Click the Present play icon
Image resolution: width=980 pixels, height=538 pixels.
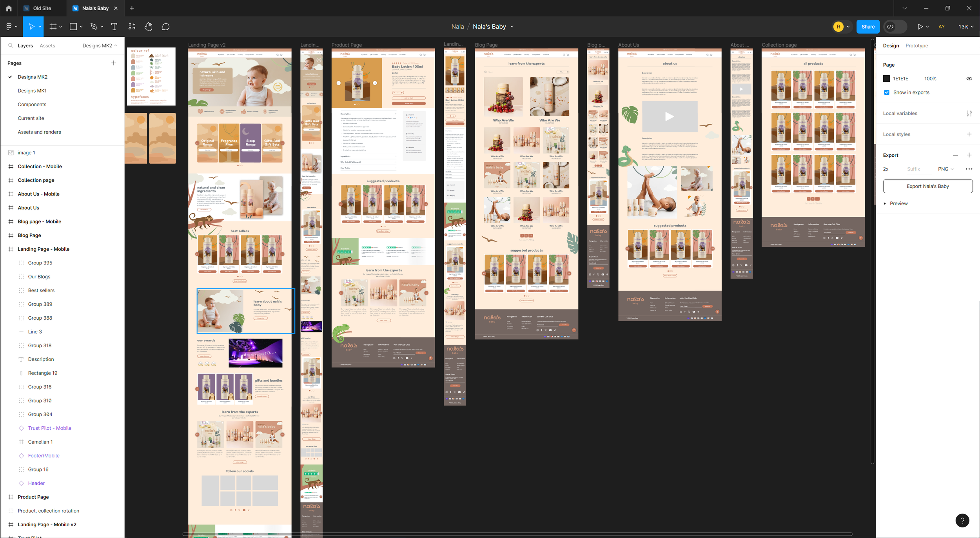click(920, 27)
